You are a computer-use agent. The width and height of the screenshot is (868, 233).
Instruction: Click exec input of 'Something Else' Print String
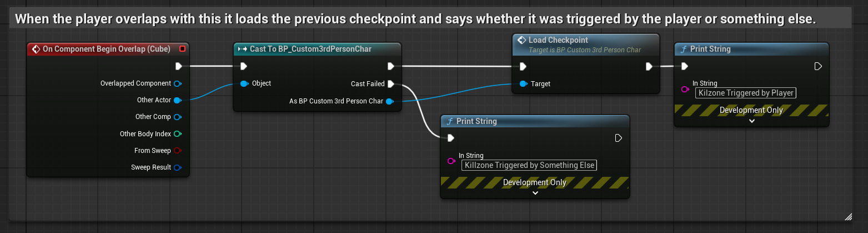click(x=451, y=138)
